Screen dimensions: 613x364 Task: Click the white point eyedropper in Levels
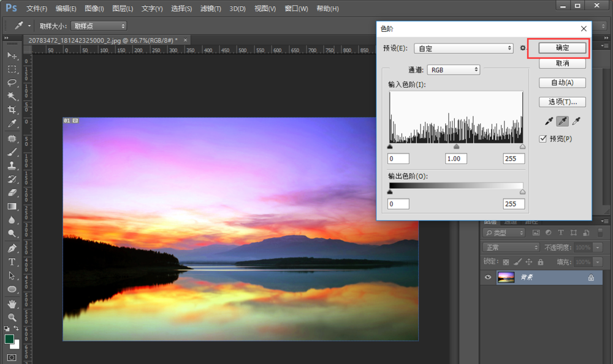[576, 121]
